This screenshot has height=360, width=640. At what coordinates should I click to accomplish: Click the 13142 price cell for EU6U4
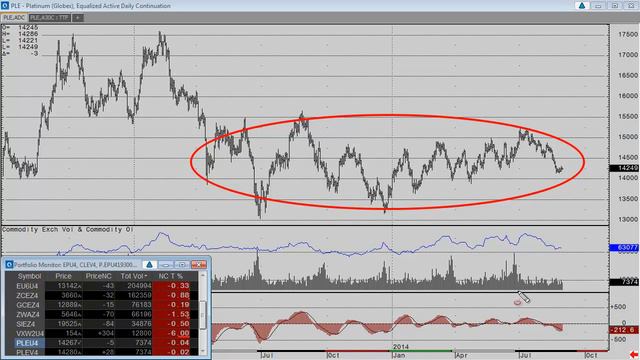(x=64, y=286)
